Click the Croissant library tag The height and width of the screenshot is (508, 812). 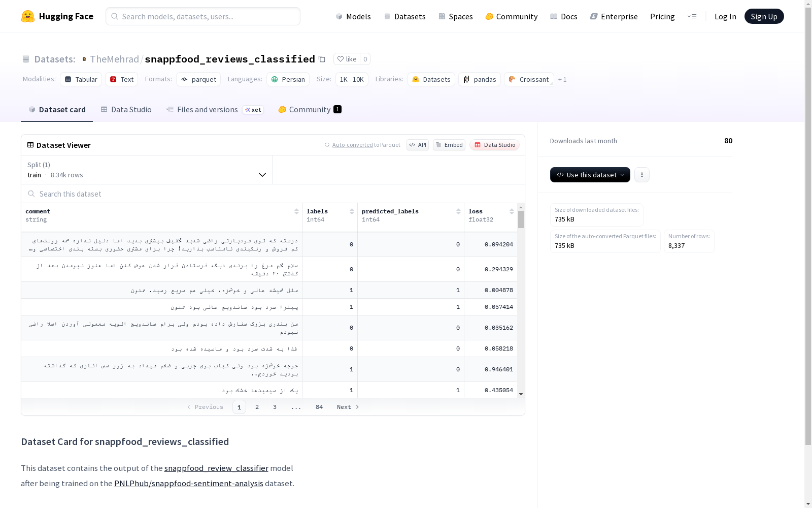tap(529, 79)
